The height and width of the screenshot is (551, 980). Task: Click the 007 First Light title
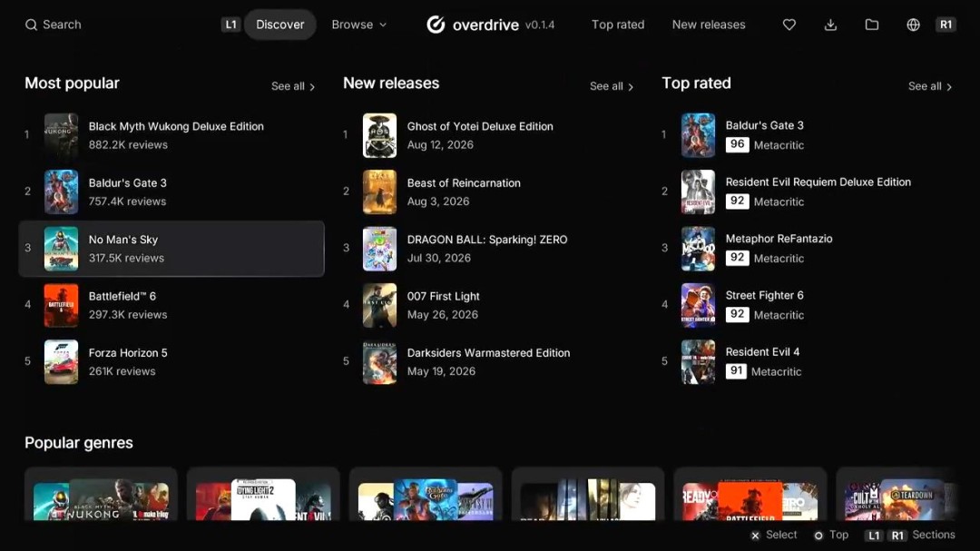[x=444, y=297]
